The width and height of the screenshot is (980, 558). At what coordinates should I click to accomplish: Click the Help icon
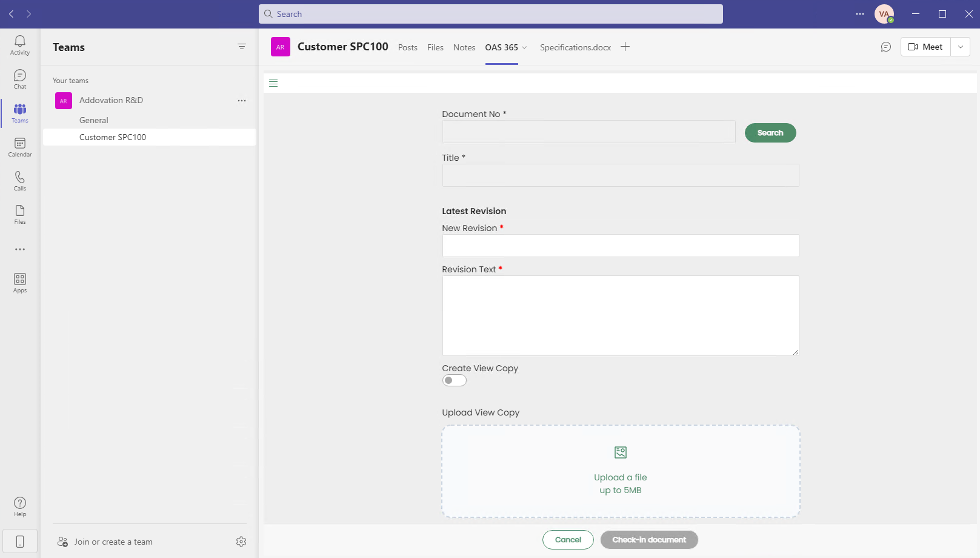pyautogui.click(x=20, y=506)
